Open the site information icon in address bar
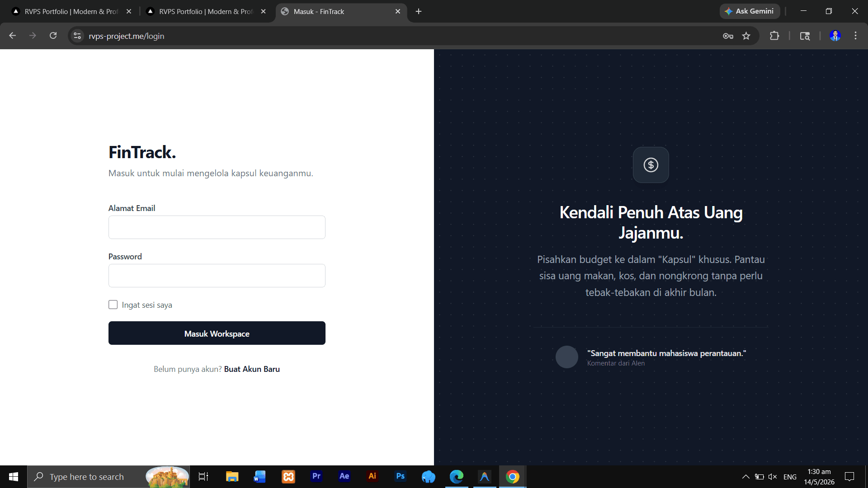This screenshot has width=868, height=488. [77, 36]
